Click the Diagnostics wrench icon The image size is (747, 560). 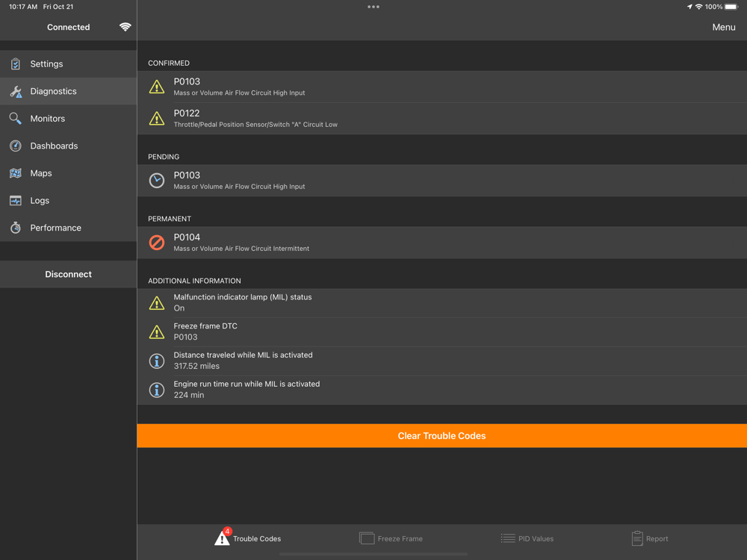pyautogui.click(x=16, y=91)
